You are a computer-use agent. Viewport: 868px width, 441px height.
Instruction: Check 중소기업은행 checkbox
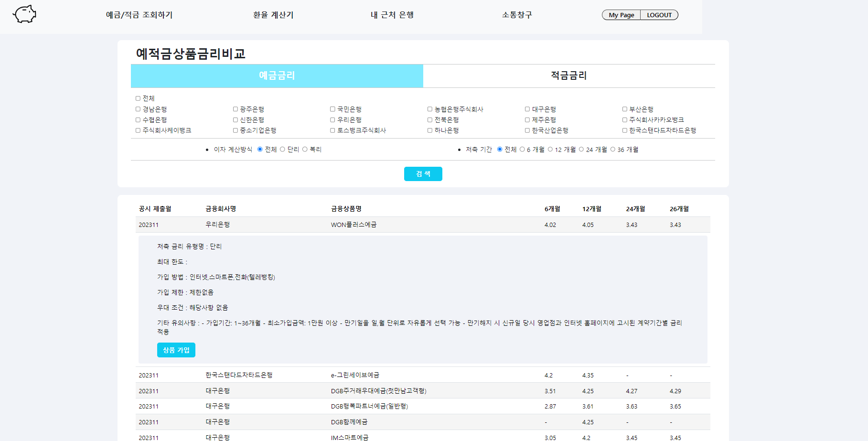236,130
